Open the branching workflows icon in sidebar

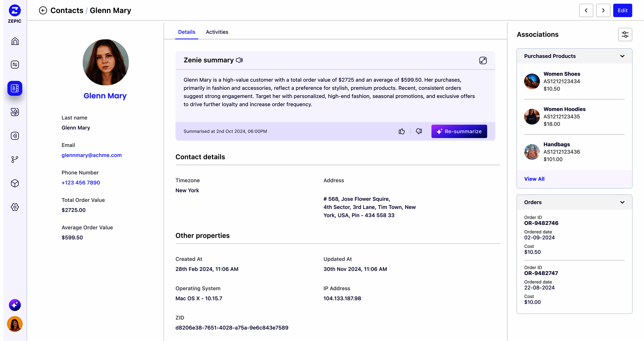(15, 160)
